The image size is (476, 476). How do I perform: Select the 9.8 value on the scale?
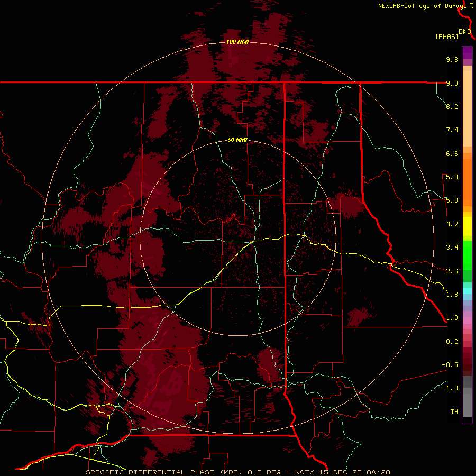pos(452,59)
